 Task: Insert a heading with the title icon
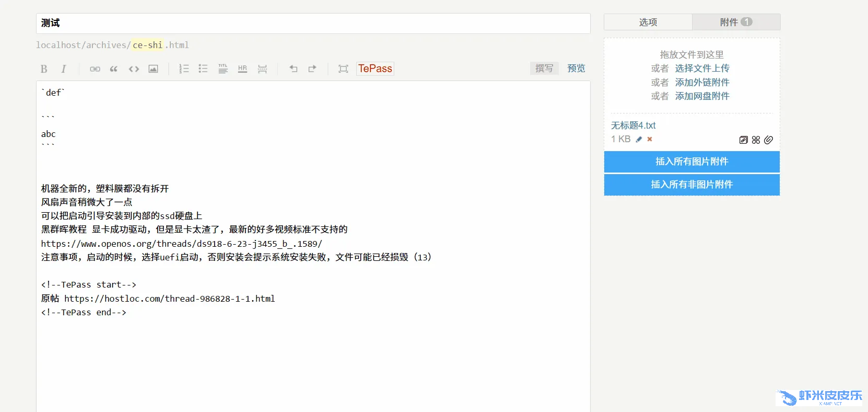click(x=223, y=69)
